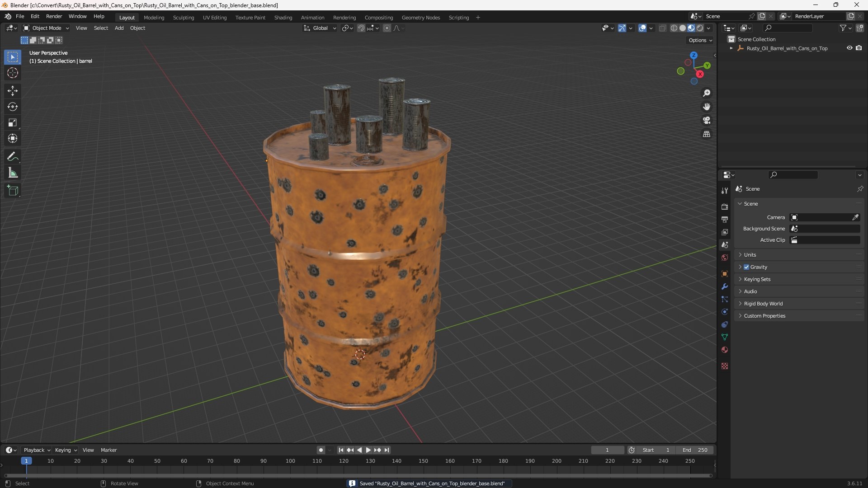Open the World properties tab
The image size is (868, 488).
click(725, 258)
